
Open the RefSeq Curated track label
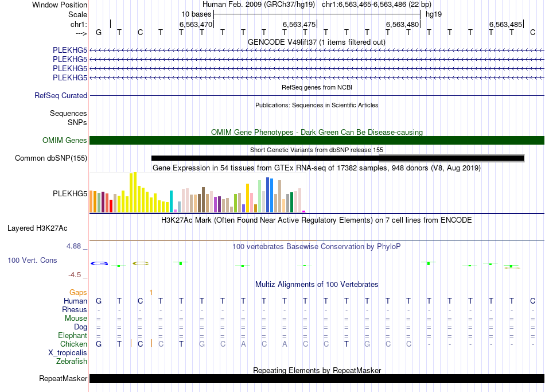tap(61, 95)
